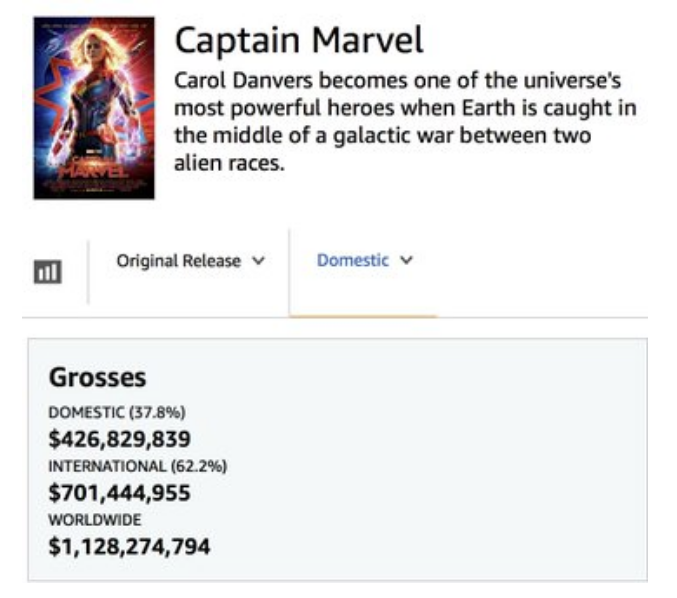Select the name Carol Danvers in the description

243,81
